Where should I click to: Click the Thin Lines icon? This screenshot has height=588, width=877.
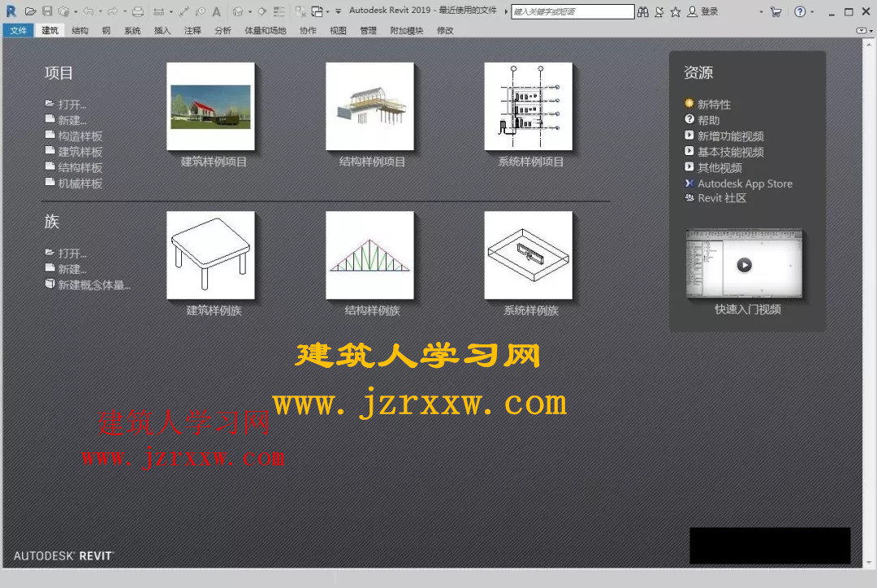279,11
